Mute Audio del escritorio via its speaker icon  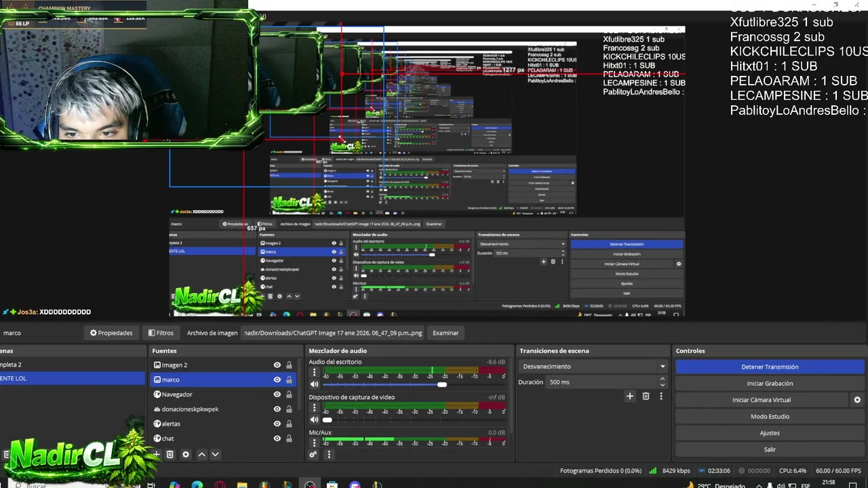coord(314,384)
